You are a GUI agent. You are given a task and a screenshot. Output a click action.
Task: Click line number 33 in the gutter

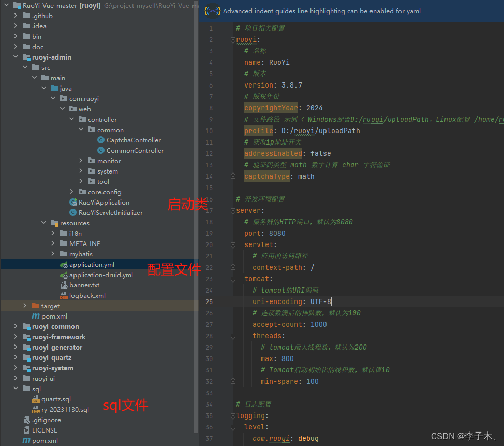(x=209, y=393)
